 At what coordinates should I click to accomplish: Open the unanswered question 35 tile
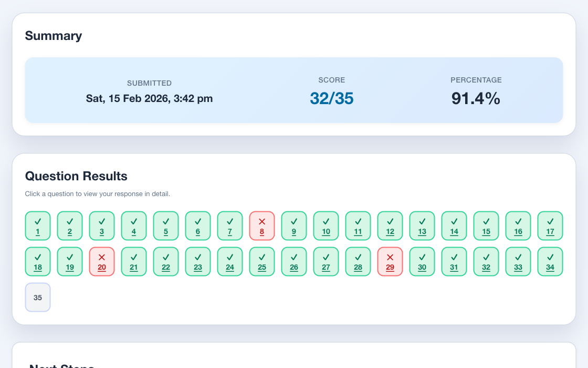[38, 297]
